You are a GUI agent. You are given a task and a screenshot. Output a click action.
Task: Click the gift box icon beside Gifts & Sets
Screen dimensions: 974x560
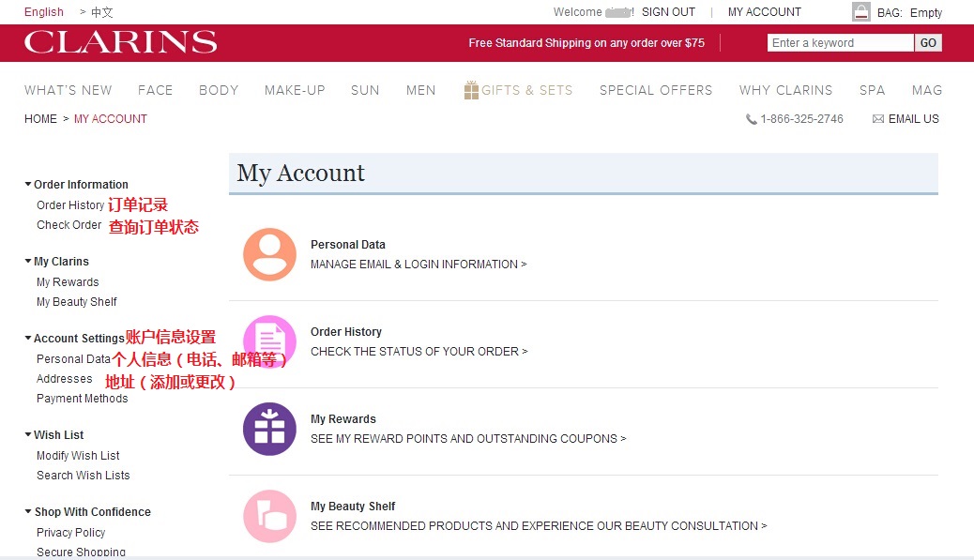pyautogui.click(x=471, y=90)
